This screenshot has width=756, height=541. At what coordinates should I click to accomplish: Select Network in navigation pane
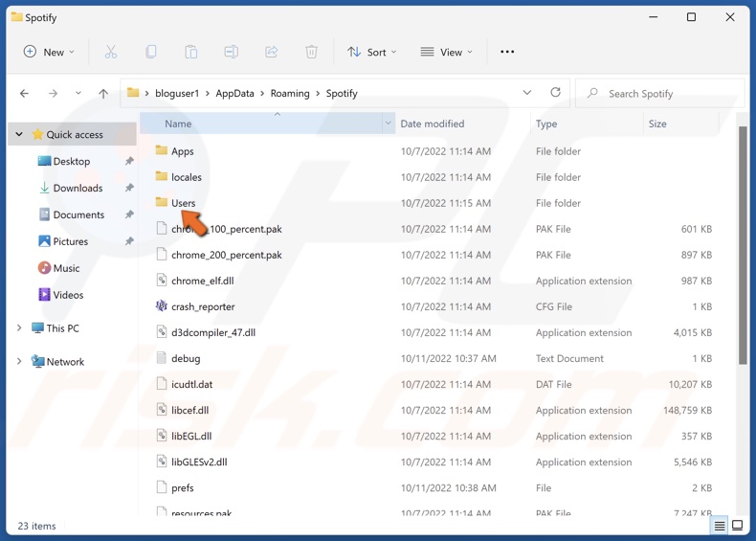click(65, 362)
